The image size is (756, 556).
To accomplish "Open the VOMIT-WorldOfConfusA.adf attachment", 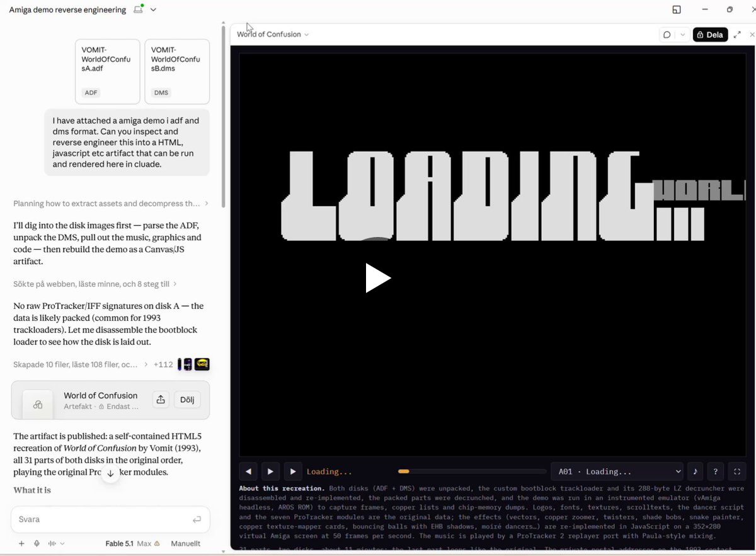I will (x=108, y=72).
